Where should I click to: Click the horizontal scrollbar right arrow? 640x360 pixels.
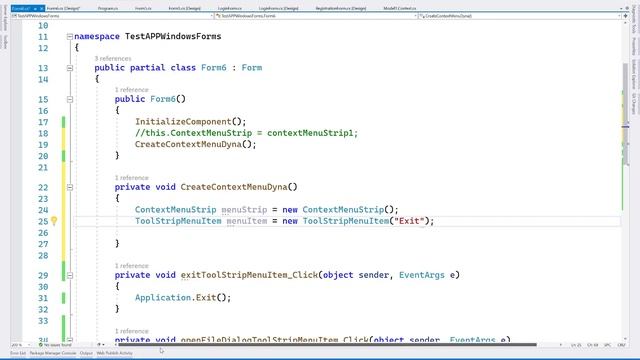pyautogui.click(x=560, y=345)
